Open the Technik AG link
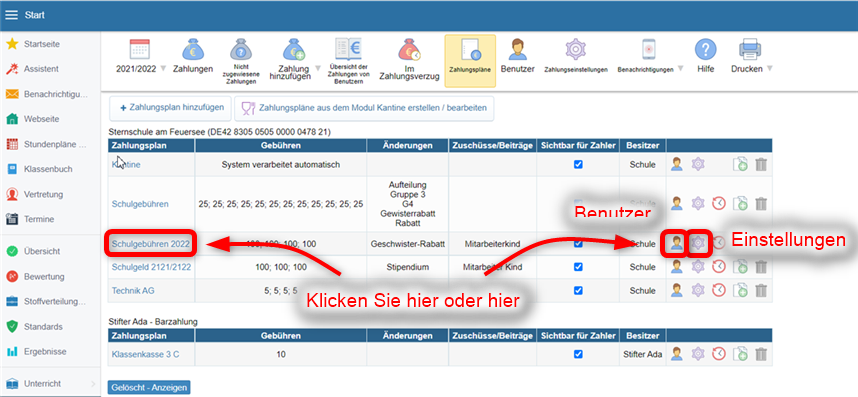 click(133, 290)
